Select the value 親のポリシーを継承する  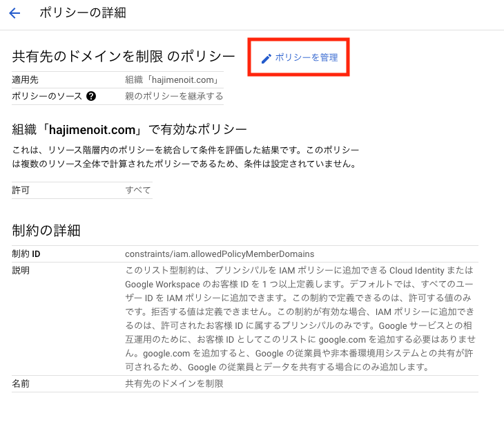(174, 96)
